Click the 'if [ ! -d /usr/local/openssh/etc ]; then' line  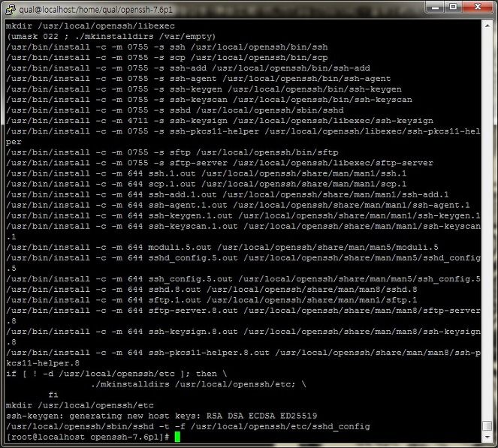coord(116,374)
